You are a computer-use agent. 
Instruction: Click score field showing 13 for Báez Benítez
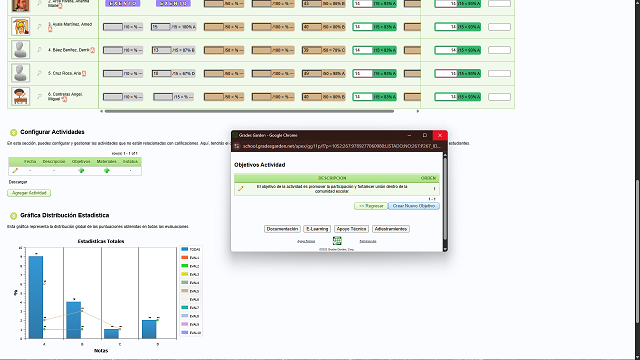click(161, 50)
